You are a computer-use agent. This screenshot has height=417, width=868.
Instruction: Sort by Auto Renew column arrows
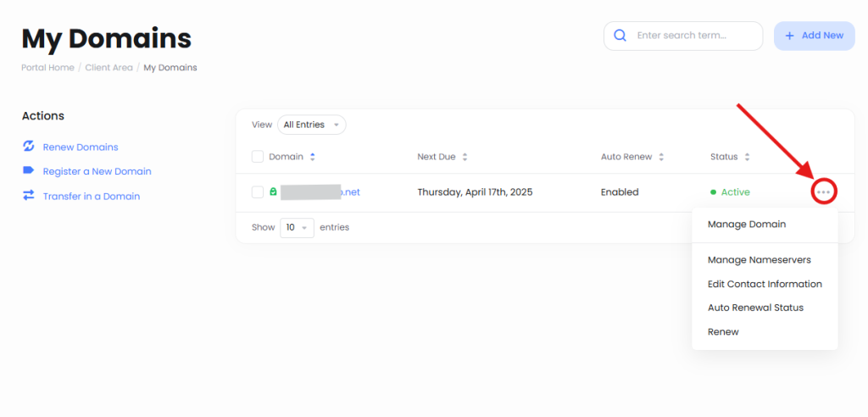(x=661, y=157)
